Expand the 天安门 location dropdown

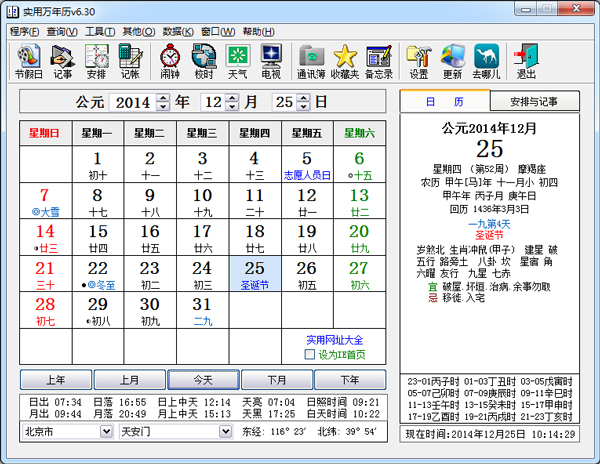pos(225,432)
